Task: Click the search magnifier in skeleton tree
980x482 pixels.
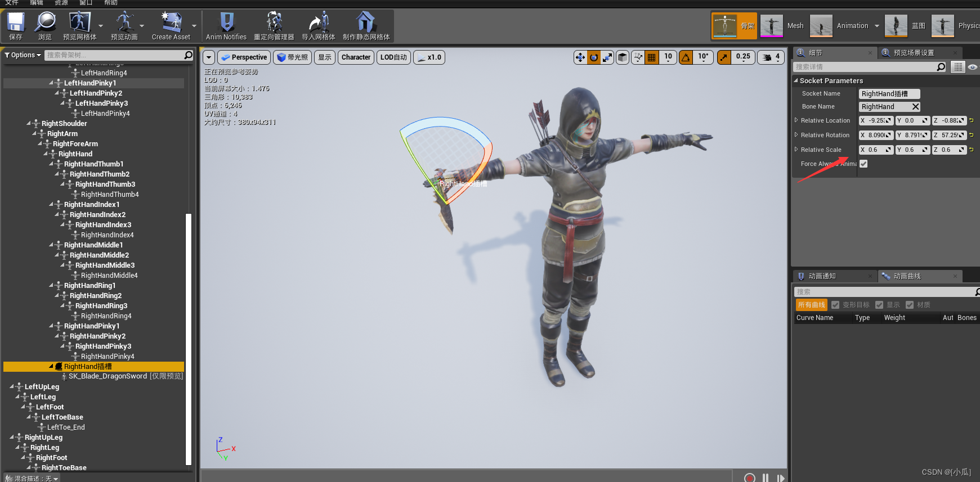Action: tap(189, 55)
